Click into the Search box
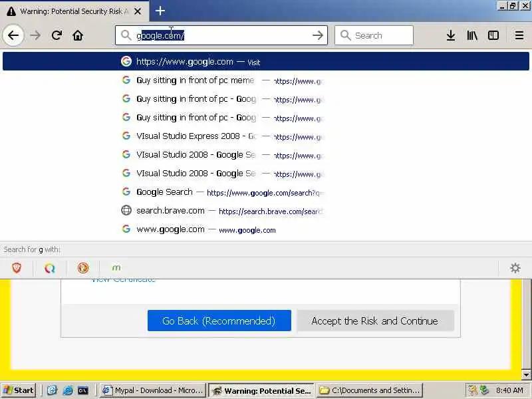The width and height of the screenshot is (532, 399). [x=374, y=35]
